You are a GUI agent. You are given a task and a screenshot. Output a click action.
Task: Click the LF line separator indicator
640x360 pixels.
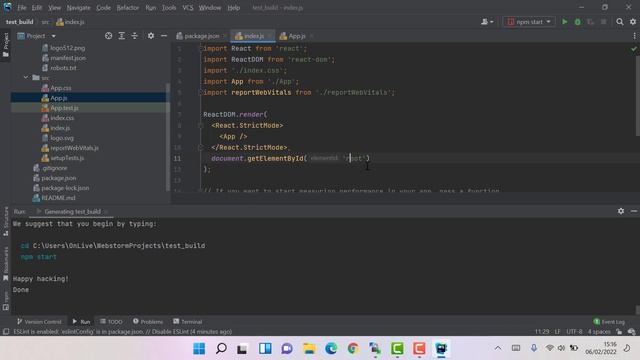point(557,331)
